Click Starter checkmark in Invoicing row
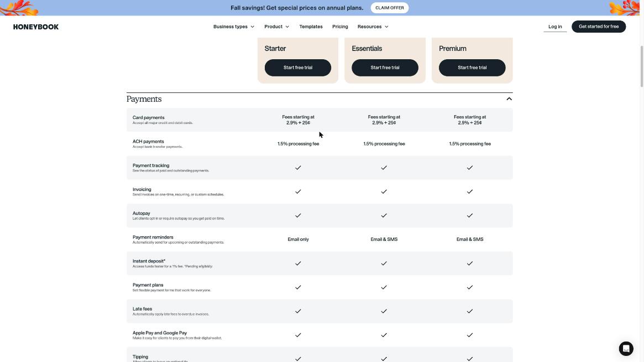Viewport: 644px width, 362px height. pyautogui.click(x=298, y=192)
